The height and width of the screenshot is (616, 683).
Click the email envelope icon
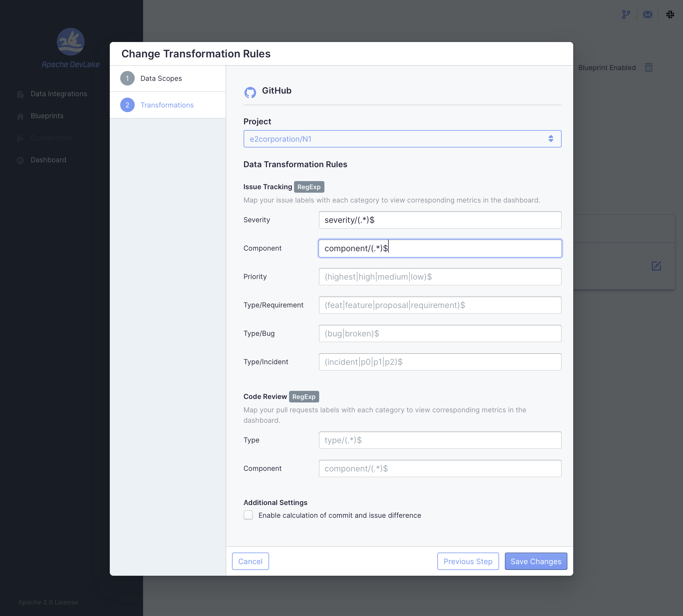pos(647,14)
